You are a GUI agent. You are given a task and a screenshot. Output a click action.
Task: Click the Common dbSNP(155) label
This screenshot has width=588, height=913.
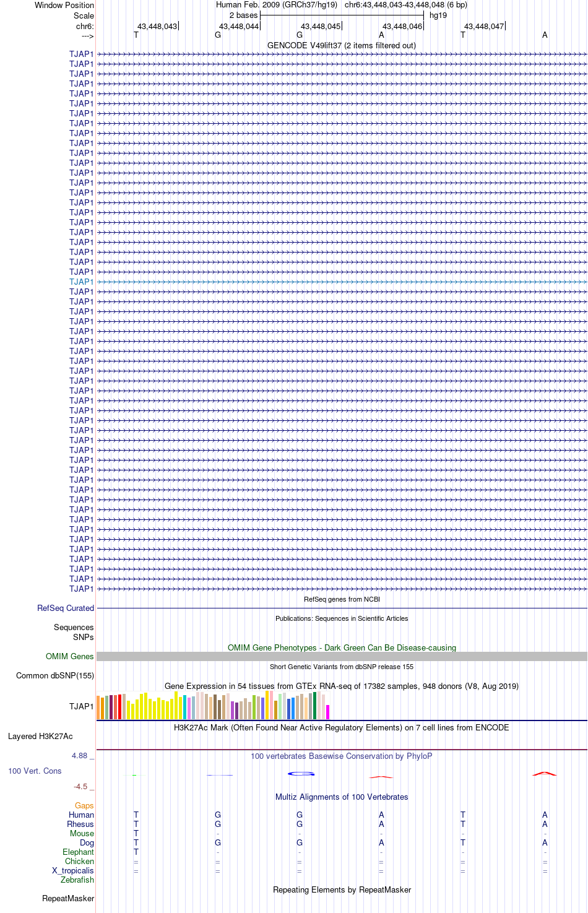[x=55, y=676]
